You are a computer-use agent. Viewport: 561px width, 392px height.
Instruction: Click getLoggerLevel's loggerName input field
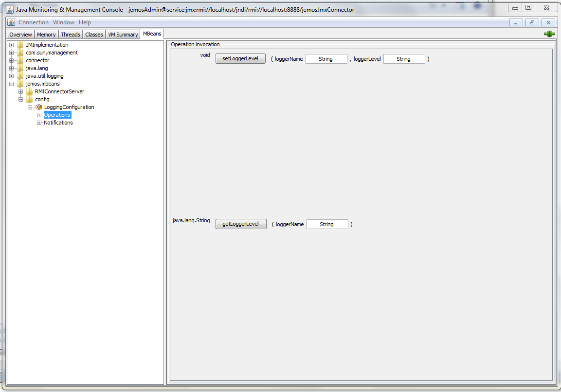pos(327,224)
